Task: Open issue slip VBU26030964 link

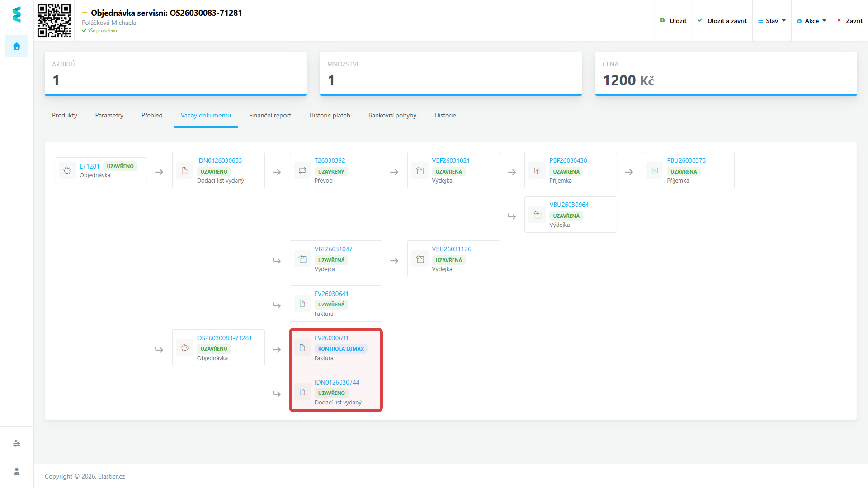Action: coord(569,205)
